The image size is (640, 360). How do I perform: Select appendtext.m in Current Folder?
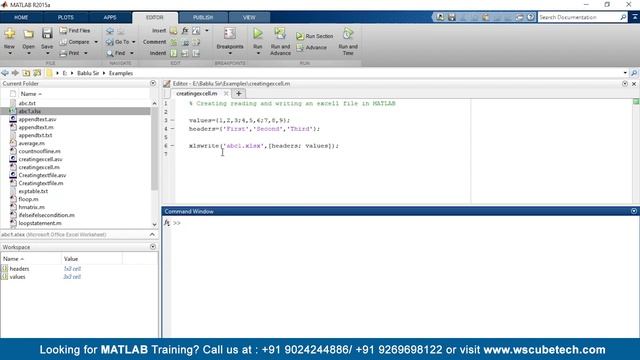[36, 127]
